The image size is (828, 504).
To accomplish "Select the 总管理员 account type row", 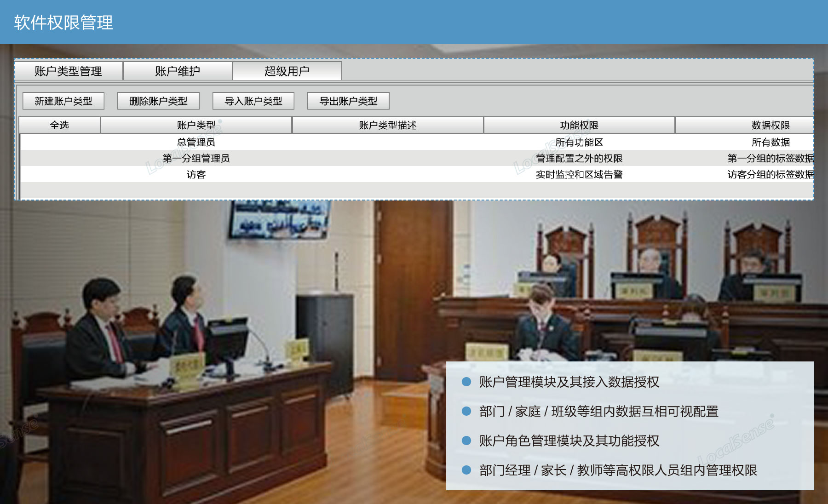I will pos(196,142).
